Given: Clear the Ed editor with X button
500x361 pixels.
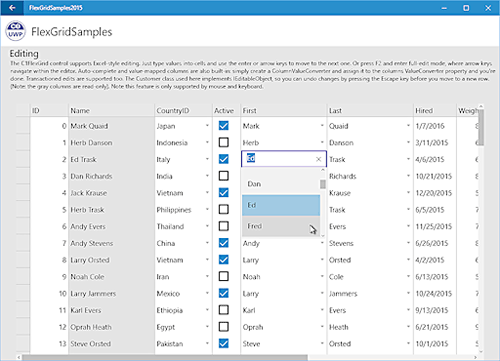Looking at the screenshot, I should [x=318, y=159].
